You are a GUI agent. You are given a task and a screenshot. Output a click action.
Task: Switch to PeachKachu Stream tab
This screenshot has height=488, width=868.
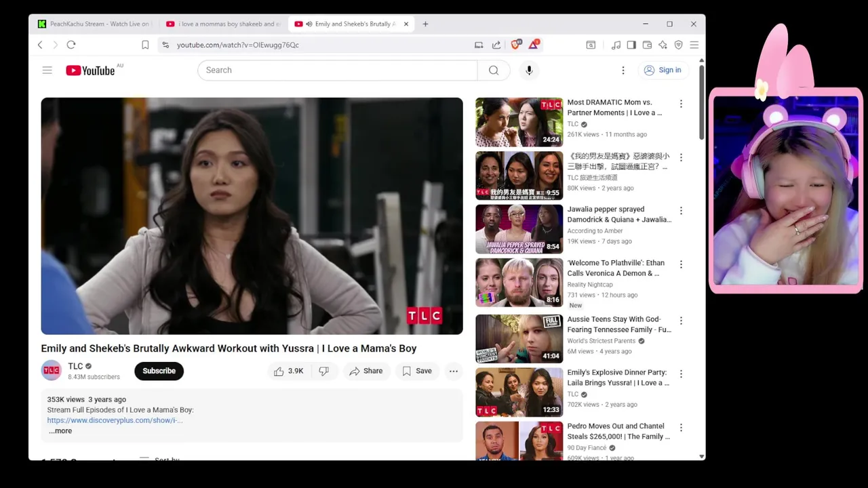[x=94, y=24]
